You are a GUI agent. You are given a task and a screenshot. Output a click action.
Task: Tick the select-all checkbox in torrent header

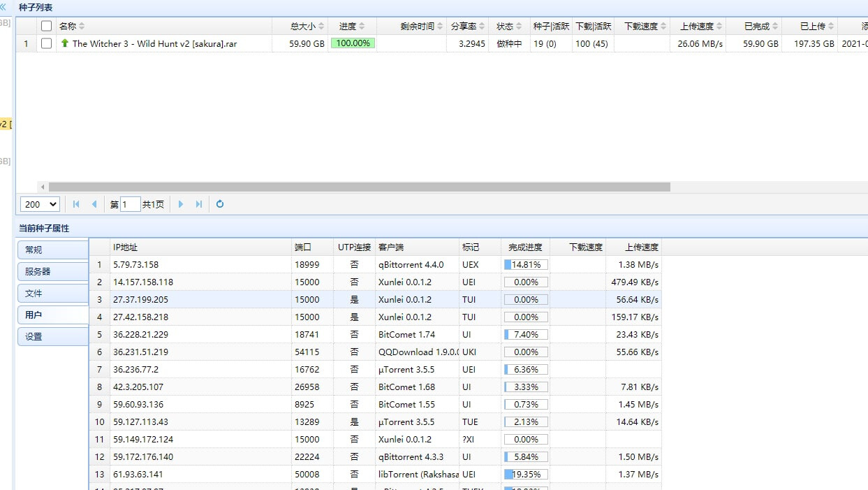pos(47,26)
